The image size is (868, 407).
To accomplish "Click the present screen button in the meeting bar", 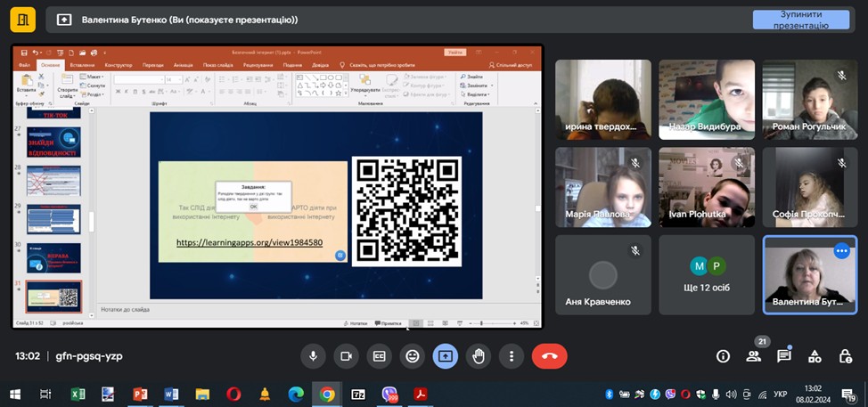I will click(x=445, y=356).
